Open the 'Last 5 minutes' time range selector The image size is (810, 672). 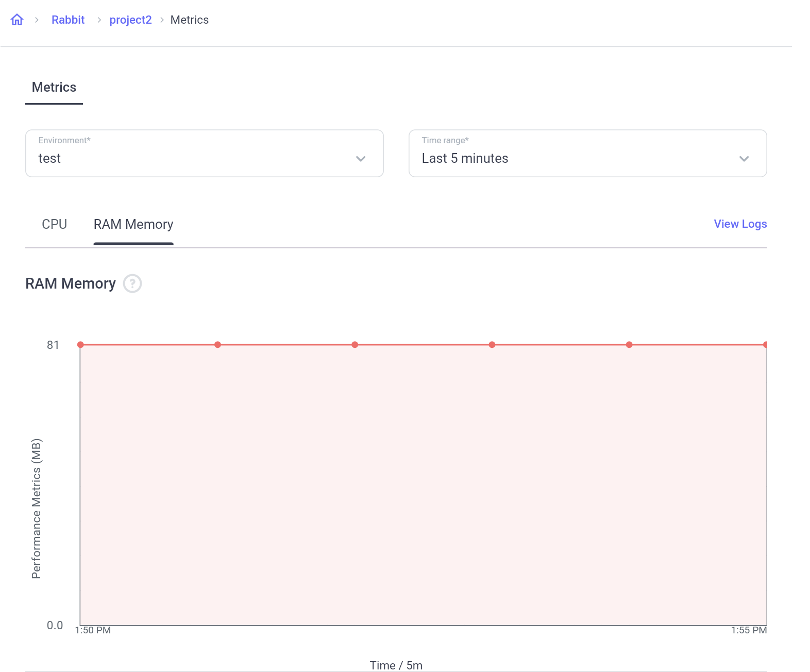[587, 154]
